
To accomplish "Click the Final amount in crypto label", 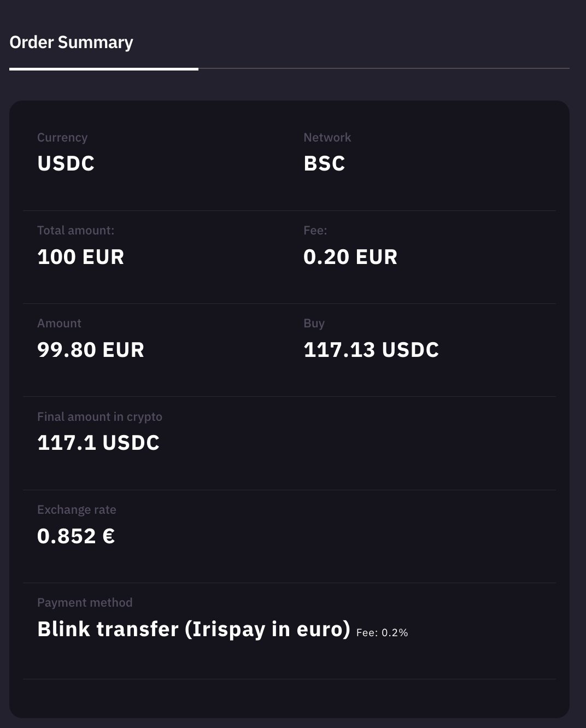I will click(x=99, y=417).
